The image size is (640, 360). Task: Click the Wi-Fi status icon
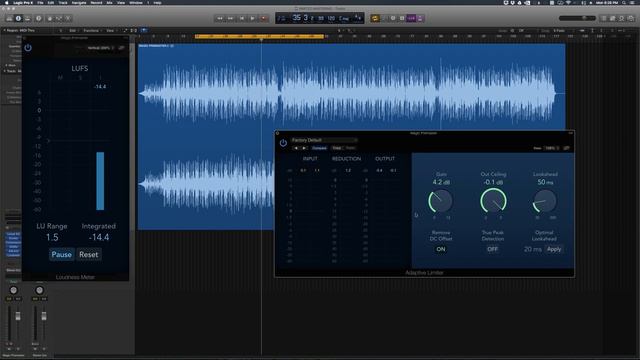click(x=568, y=2)
